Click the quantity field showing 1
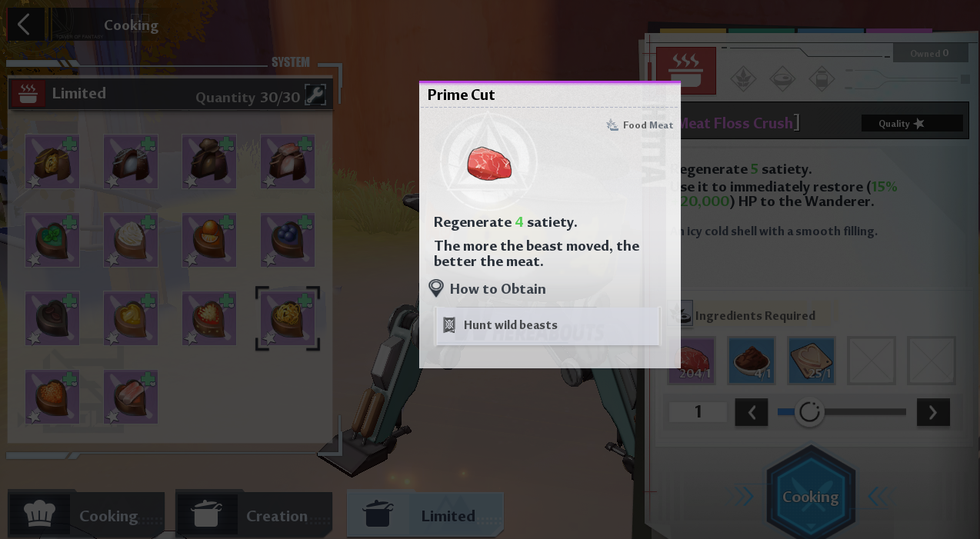Image resolution: width=980 pixels, height=539 pixels. pyautogui.click(x=698, y=412)
